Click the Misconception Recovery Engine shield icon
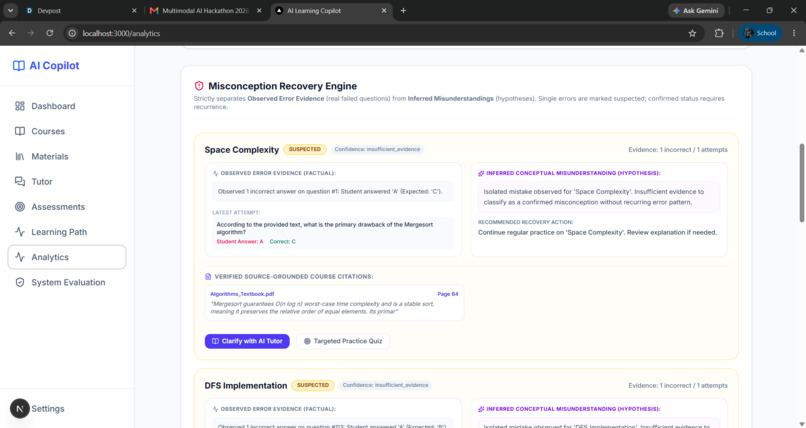 199,86
